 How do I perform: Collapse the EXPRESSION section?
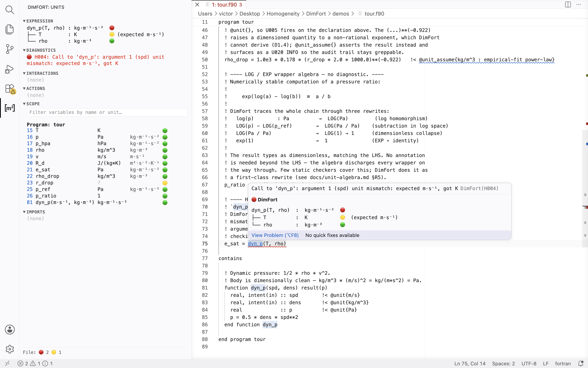pyautogui.click(x=38, y=21)
